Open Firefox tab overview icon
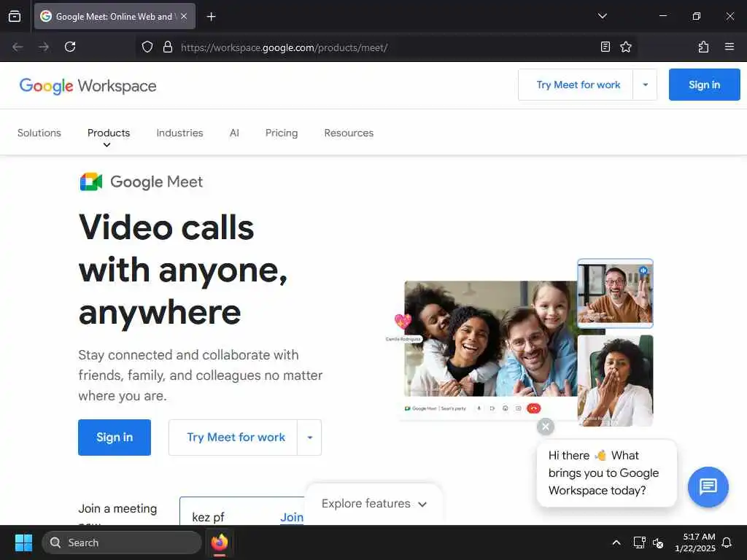The height and width of the screenshot is (560, 747). [15, 16]
